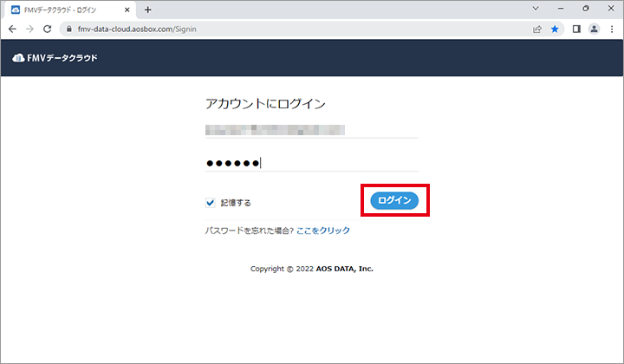The image size is (624, 364).
Task: Click into the password input field
Action: 310,162
